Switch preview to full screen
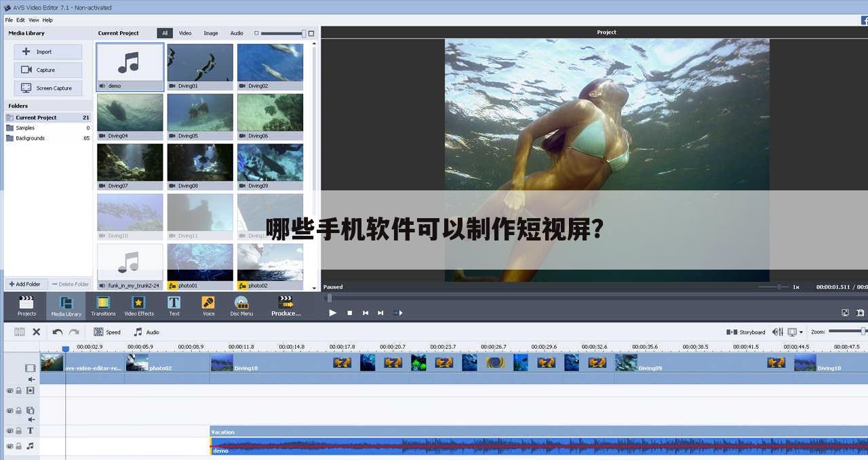 [x=845, y=313]
